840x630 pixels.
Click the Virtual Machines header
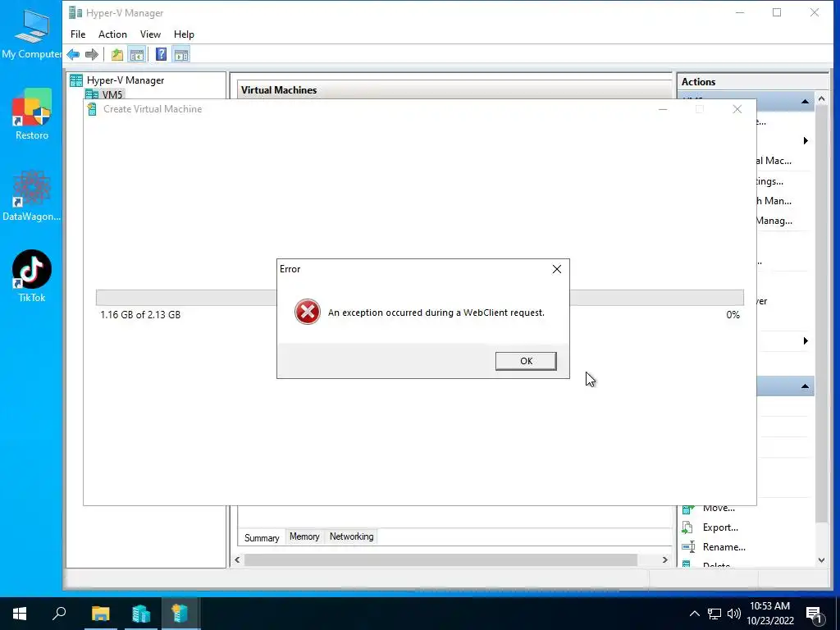279,90
